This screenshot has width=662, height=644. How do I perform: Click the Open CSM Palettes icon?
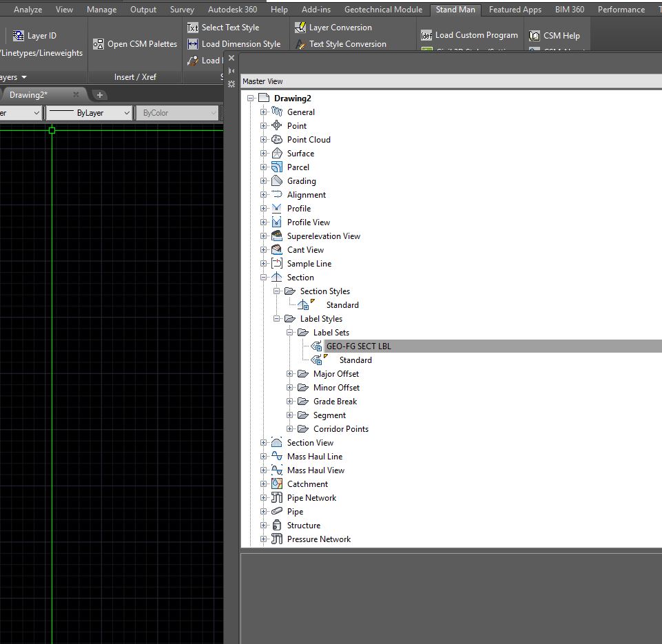click(x=99, y=44)
